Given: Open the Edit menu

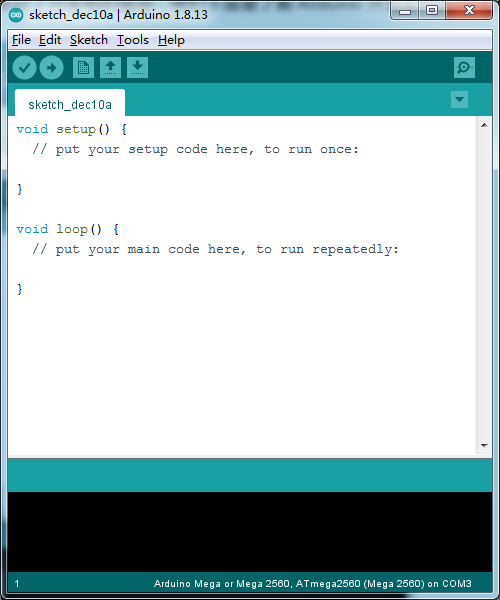Looking at the screenshot, I should point(50,40).
